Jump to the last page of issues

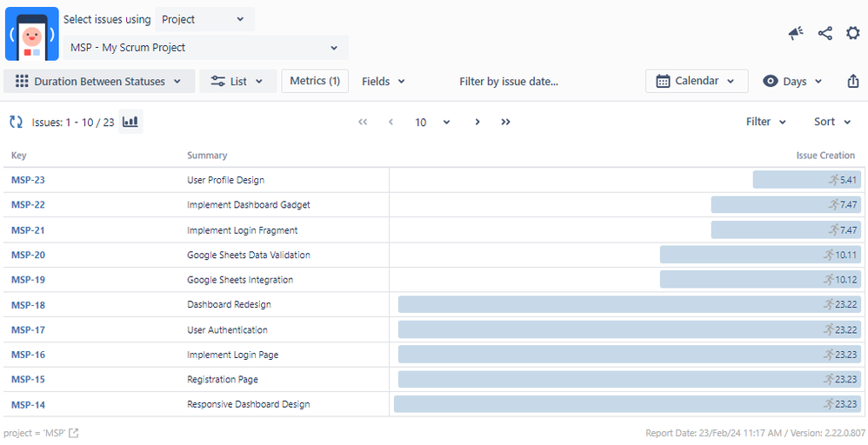[505, 122]
